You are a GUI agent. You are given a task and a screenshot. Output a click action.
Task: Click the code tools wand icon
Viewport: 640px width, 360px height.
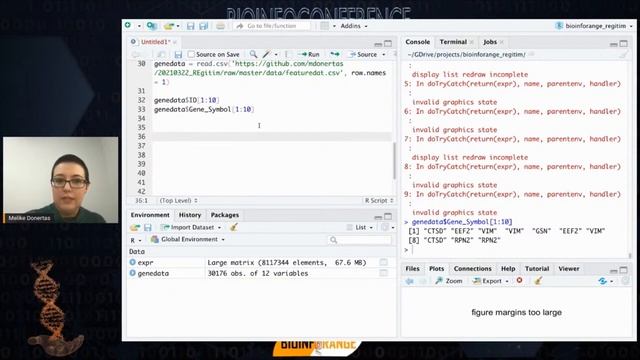[x=267, y=54]
